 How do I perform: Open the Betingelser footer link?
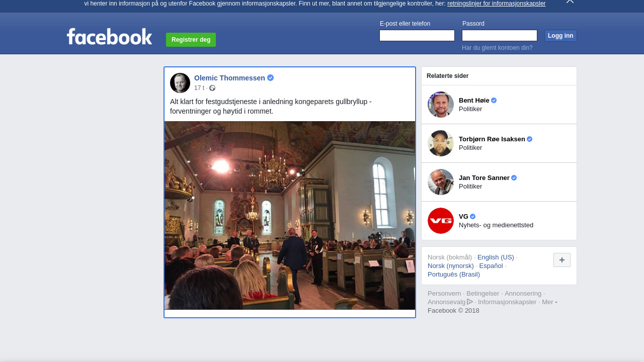(483, 294)
